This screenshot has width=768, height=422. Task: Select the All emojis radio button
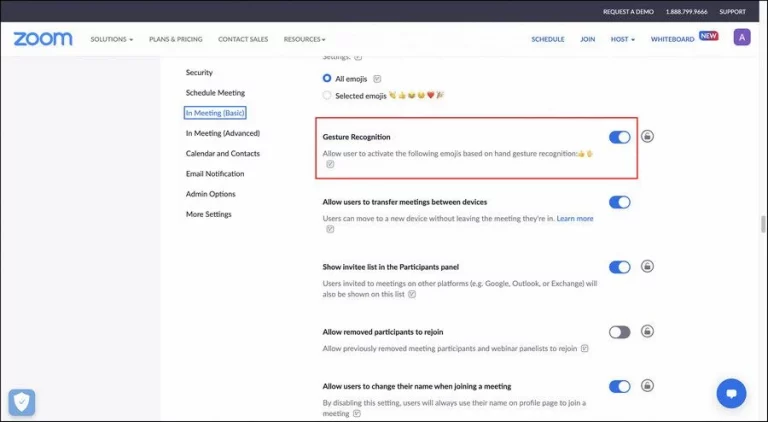pyautogui.click(x=327, y=78)
